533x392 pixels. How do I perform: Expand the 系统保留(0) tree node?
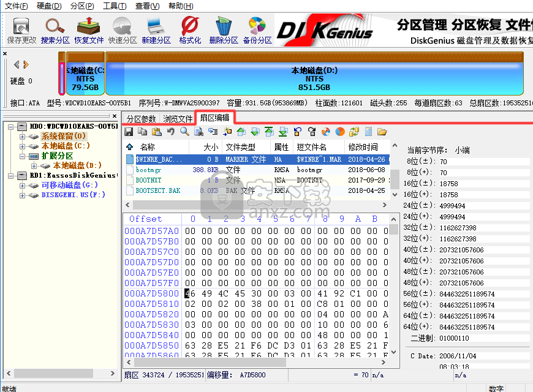pyautogui.click(x=22, y=137)
